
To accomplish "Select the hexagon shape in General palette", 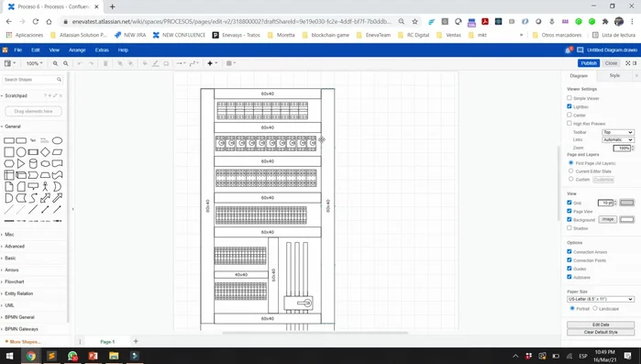I will [9, 164].
